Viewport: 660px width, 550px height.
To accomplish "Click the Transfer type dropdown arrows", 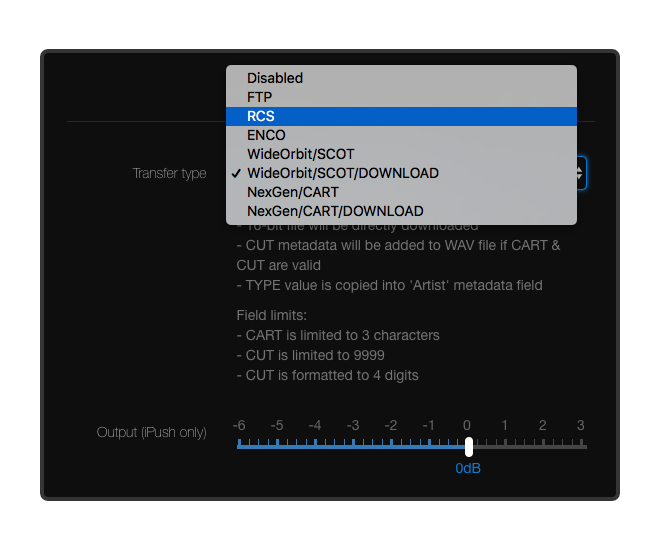I will pyautogui.click(x=581, y=173).
